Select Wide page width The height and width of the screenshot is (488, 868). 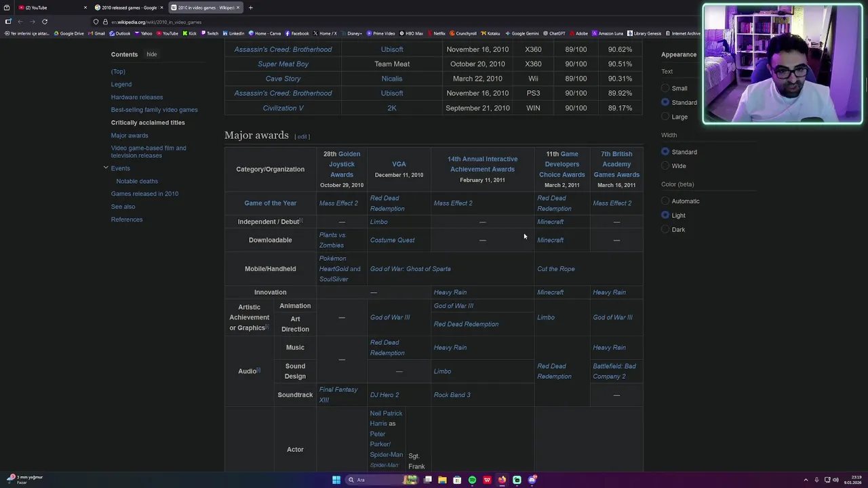coord(665,166)
